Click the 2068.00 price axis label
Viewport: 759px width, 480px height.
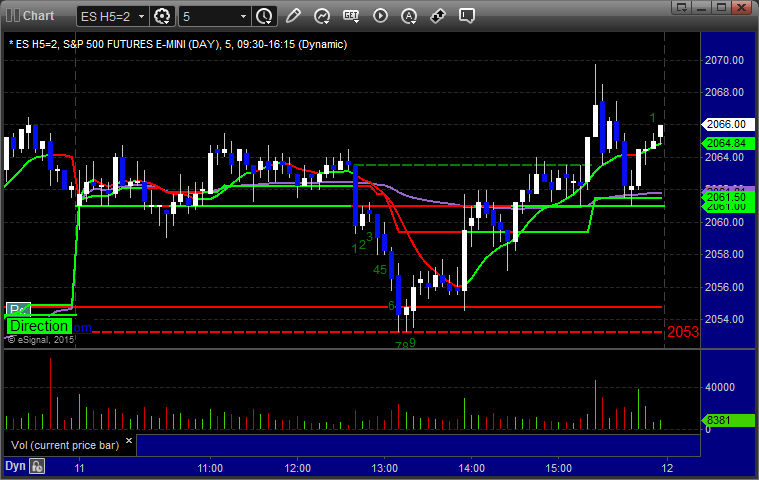[724, 92]
